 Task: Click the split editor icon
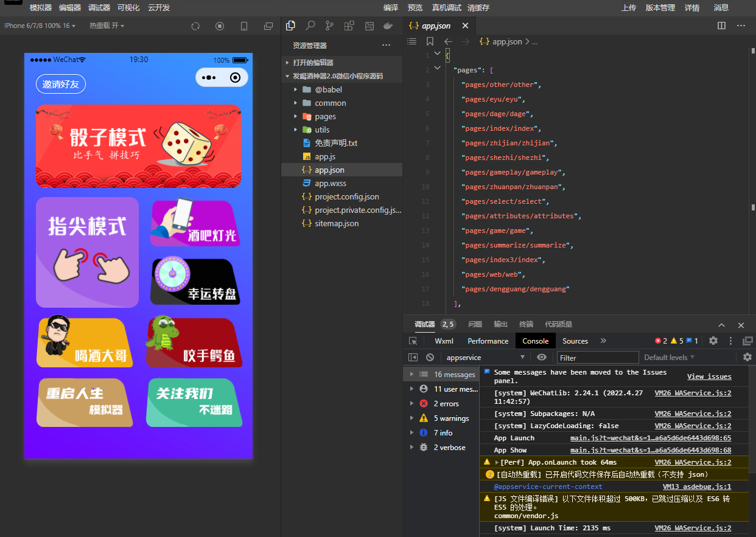[x=721, y=26]
